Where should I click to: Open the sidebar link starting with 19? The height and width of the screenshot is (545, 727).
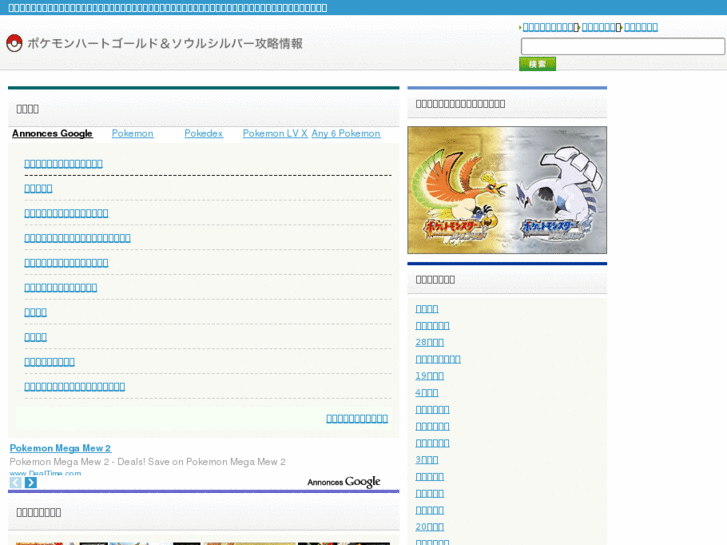click(430, 376)
